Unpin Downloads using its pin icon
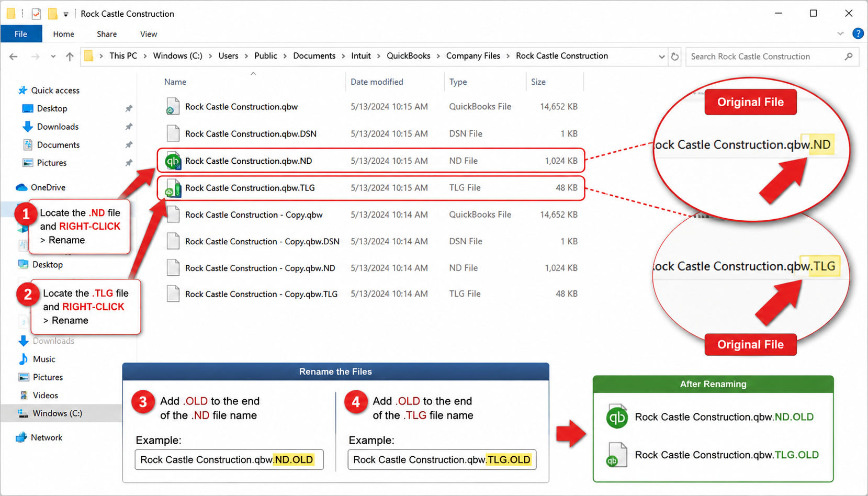The image size is (868, 496). (x=129, y=127)
